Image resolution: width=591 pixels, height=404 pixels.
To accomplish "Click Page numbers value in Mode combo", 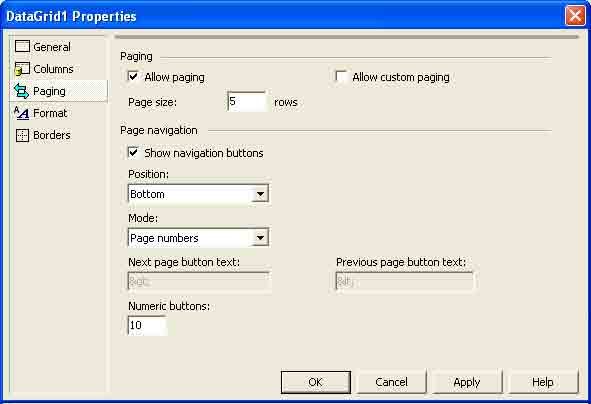I will 164,238.
